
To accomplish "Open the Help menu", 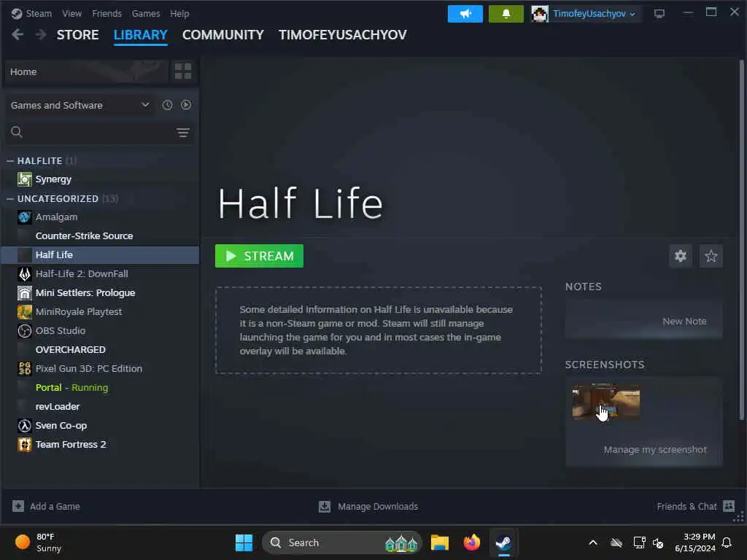I will pyautogui.click(x=179, y=13).
